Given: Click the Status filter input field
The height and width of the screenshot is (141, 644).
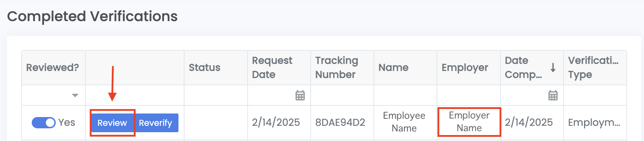Looking at the screenshot, I should [215, 95].
